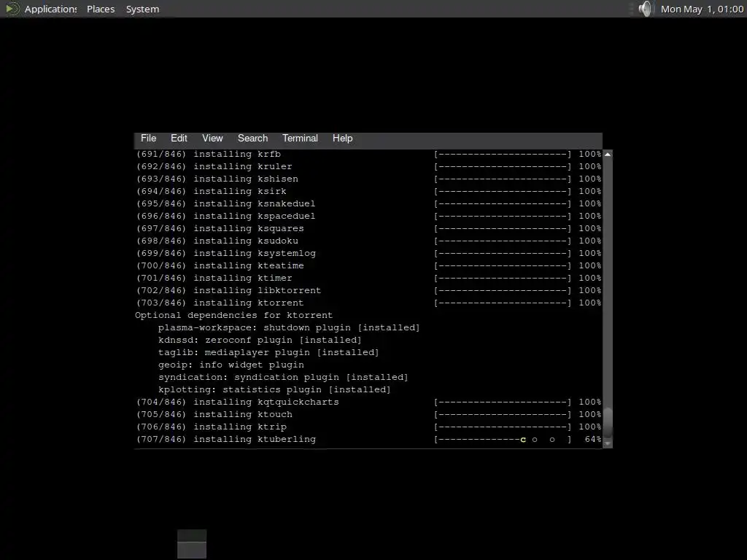Open the terminal File menu
Viewport: 747px width, 560px height.
coord(148,138)
